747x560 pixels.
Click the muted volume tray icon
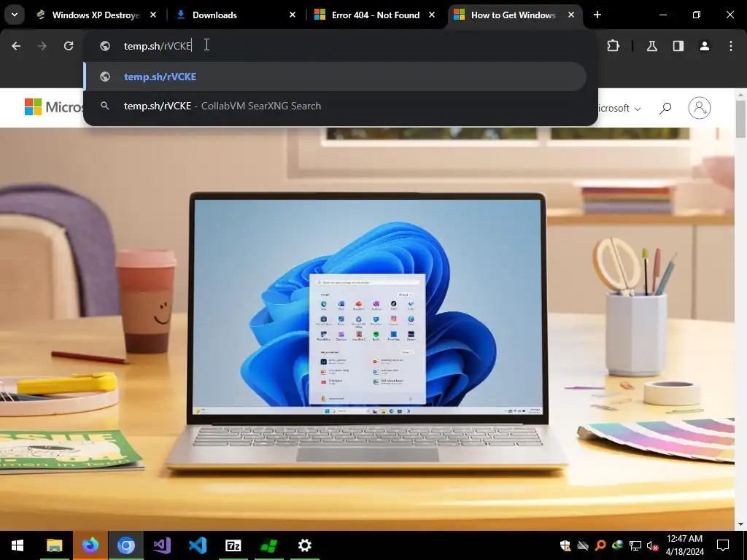pos(653,545)
